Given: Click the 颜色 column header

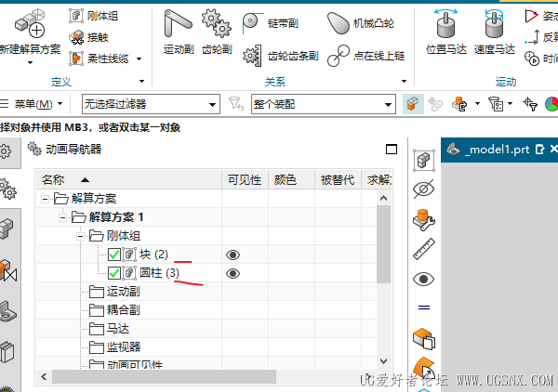Looking at the screenshot, I should (291, 180).
